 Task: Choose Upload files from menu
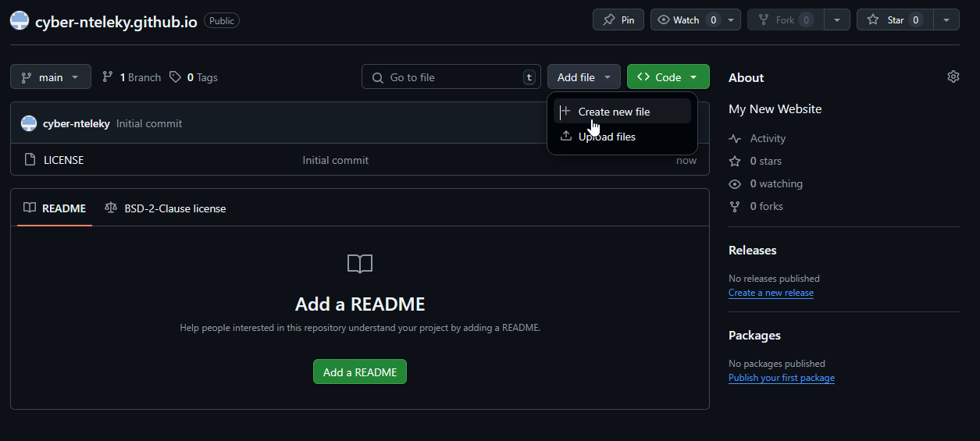click(x=622, y=137)
